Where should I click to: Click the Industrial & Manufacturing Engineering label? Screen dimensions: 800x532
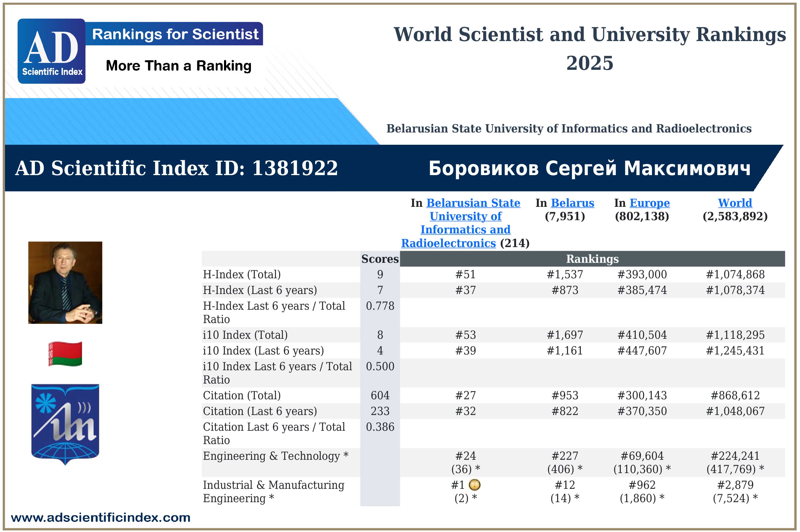tap(274, 492)
